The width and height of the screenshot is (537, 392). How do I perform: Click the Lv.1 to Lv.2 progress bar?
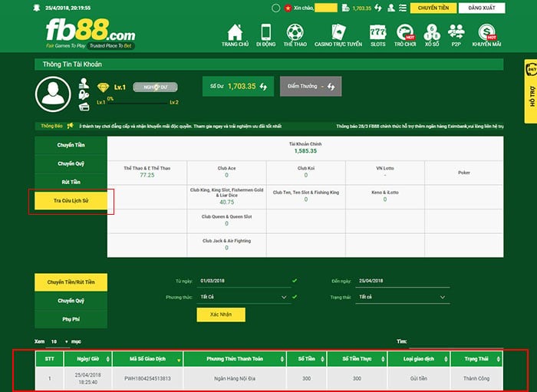point(137,102)
